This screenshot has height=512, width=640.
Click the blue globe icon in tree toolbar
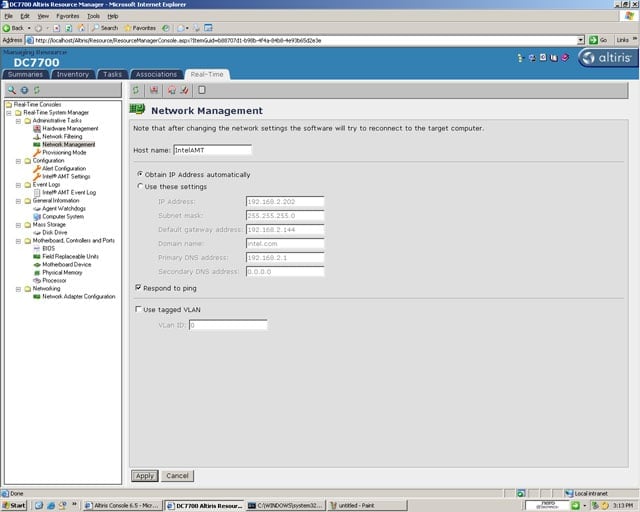point(24,90)
